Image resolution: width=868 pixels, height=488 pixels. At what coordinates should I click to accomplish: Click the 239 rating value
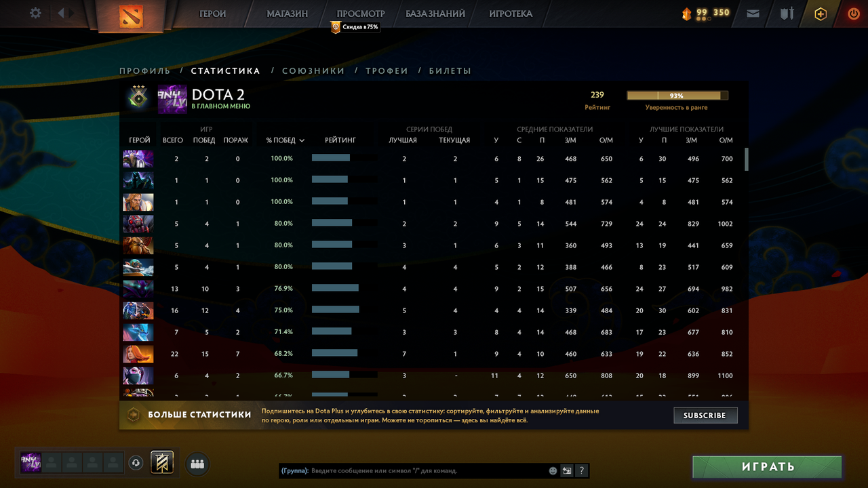[x=597, y=95]
